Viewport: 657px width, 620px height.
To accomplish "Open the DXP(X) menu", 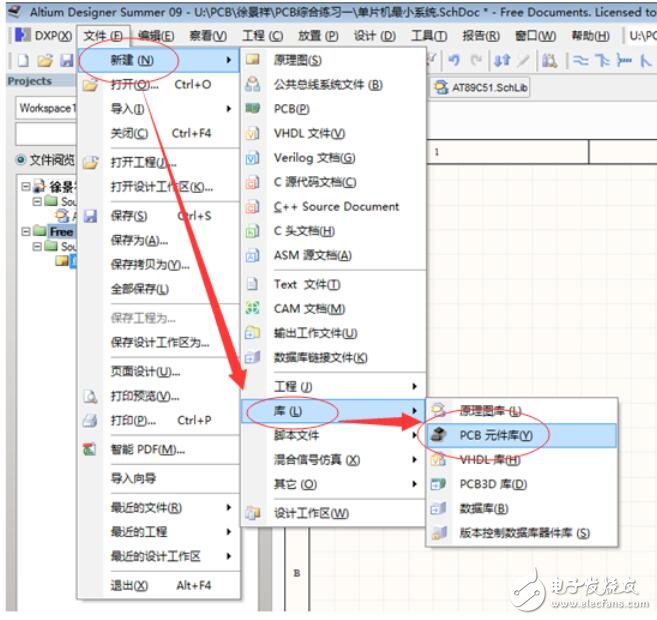I will tap(44, 36).
